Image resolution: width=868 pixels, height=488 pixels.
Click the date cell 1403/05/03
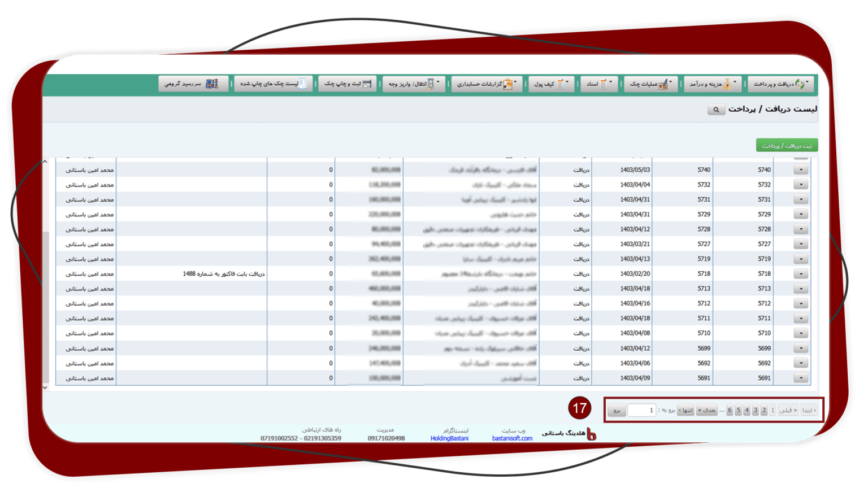pos(635,170)
